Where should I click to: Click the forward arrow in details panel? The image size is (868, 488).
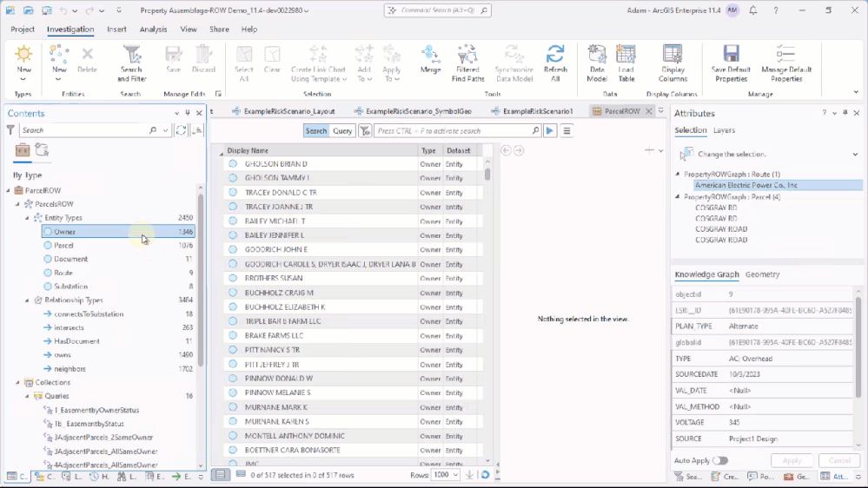(x=519, y=150)
